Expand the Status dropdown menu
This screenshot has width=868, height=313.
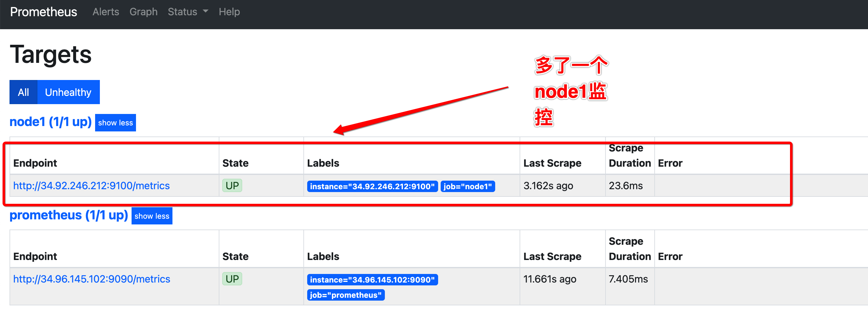(x=188, y=12)
